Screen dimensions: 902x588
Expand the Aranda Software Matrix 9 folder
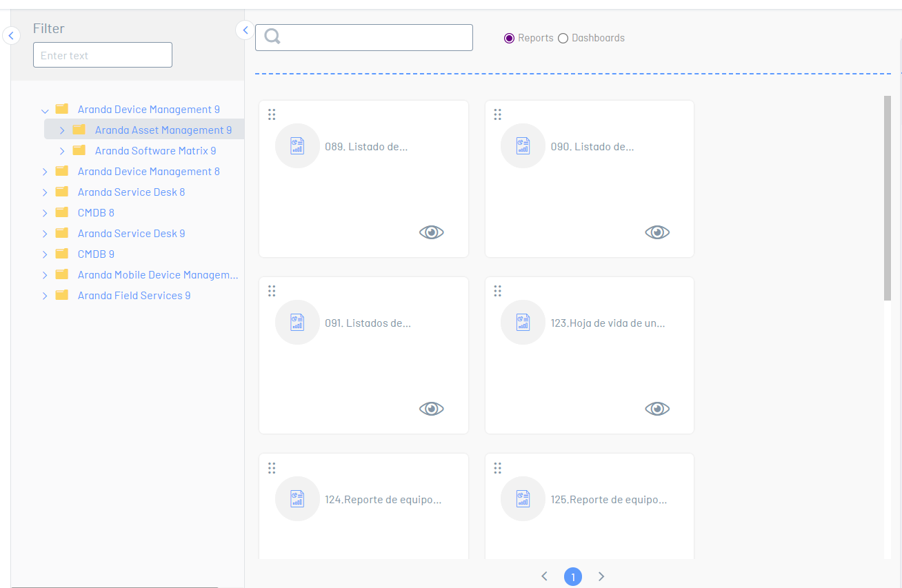coord(62,151)
